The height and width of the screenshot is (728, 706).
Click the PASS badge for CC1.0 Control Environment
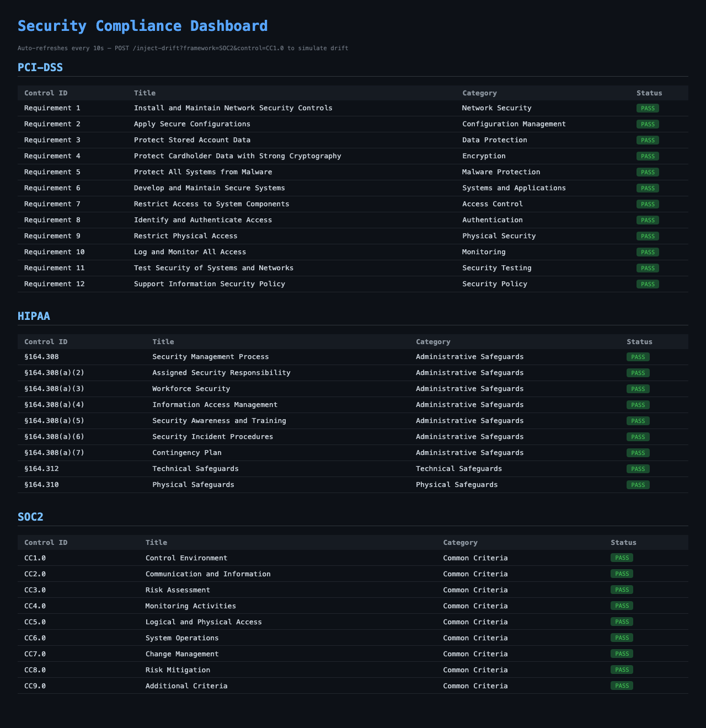[x=622, y=558]
